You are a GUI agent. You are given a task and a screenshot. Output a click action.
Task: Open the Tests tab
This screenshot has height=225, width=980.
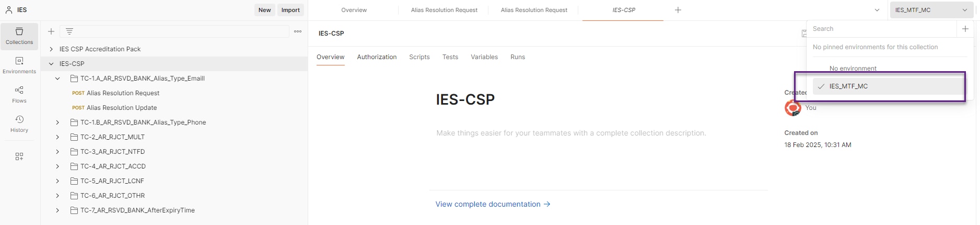[450, 57]
